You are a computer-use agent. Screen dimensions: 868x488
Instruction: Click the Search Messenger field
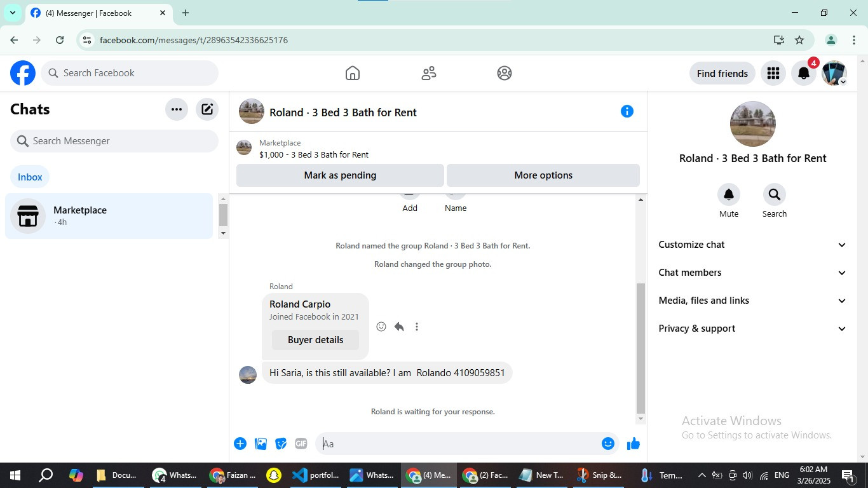pyautogui.click(x=114, y=141)
